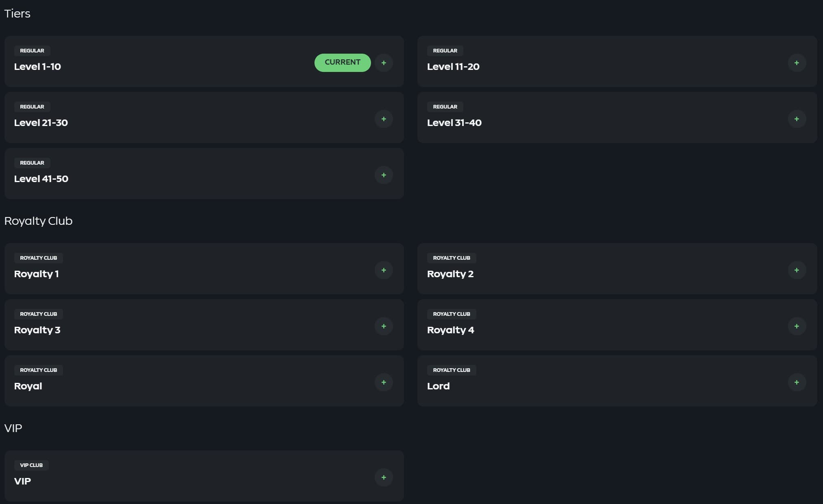
Task: Click the plus icon on Royalty 2
Action: (797, 270)
